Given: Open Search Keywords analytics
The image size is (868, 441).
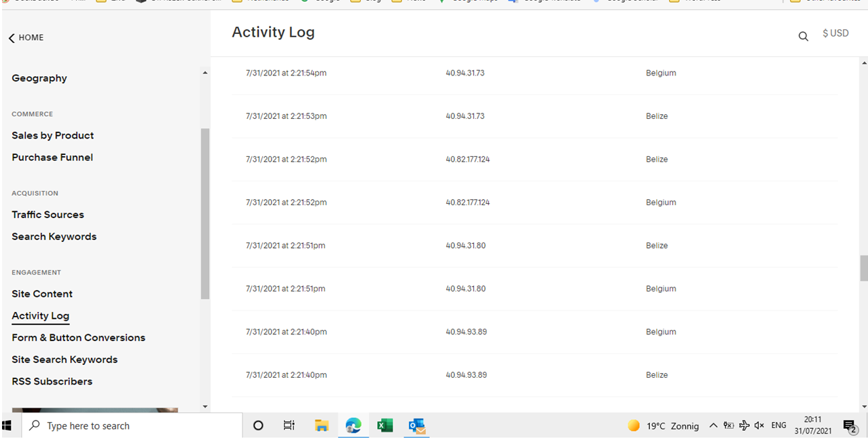Looking at the screenshot, I should (54, 236).
